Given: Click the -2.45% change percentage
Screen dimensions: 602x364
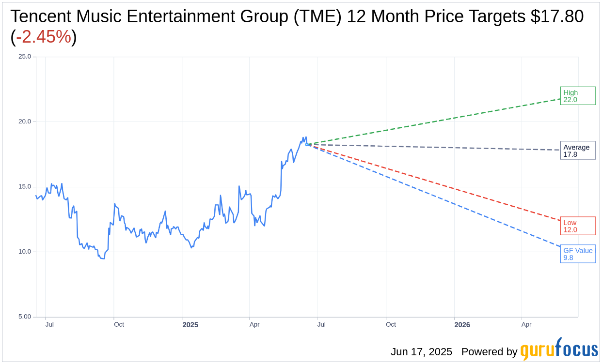Looking at the screenshot, I should pyautogui.click(x=44, y=37).
